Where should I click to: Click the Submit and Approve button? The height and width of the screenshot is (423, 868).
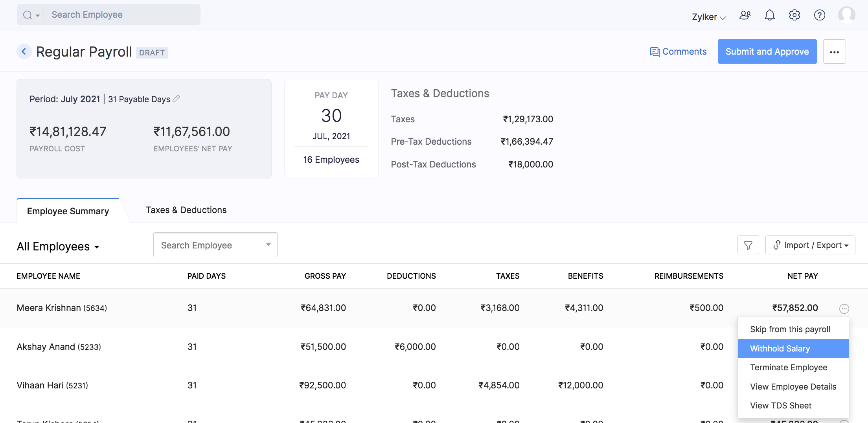coord(767,51)
